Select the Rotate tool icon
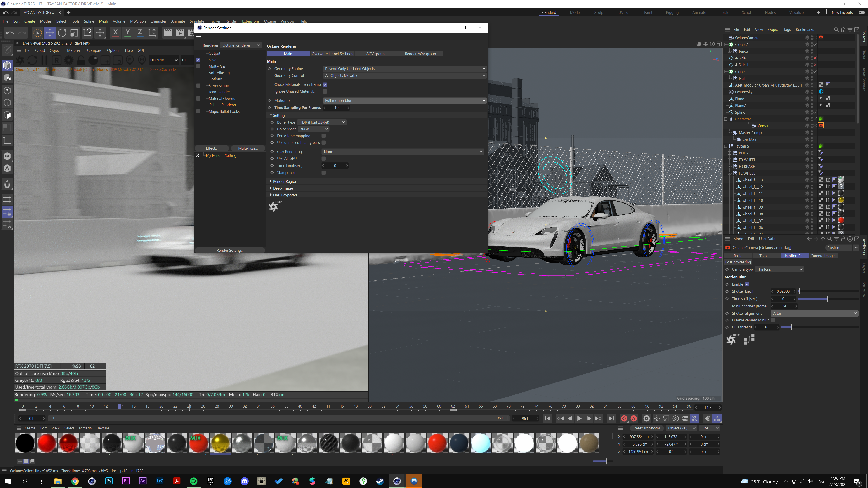Viewport: 868px width, 488px height. click(x=62, y=33)
